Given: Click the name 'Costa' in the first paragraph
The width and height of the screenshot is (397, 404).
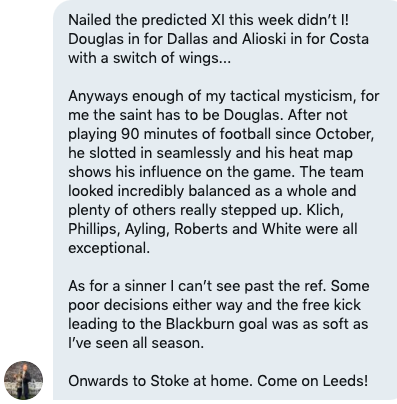Looking at the screenshot, I should coord(349,39).
